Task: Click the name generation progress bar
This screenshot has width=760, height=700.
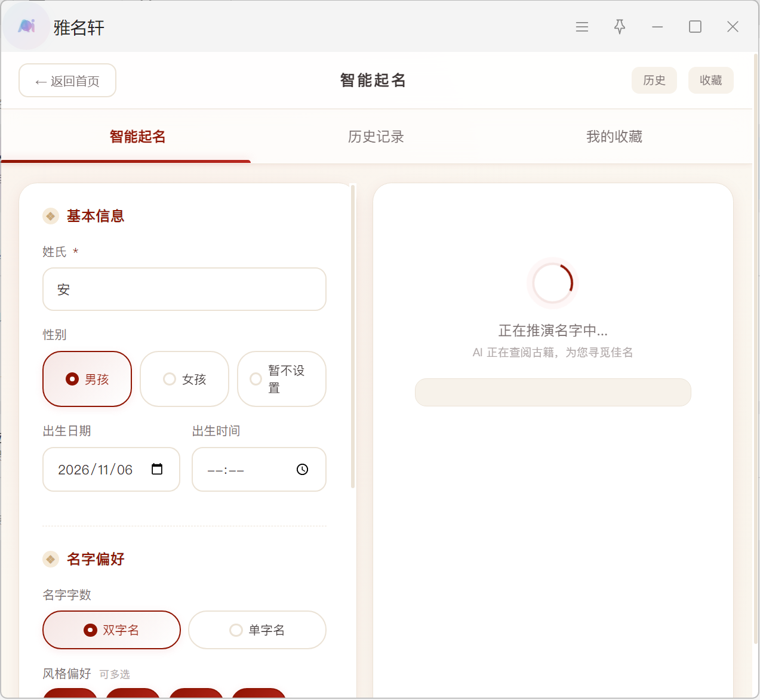Action: pos(553,393)
